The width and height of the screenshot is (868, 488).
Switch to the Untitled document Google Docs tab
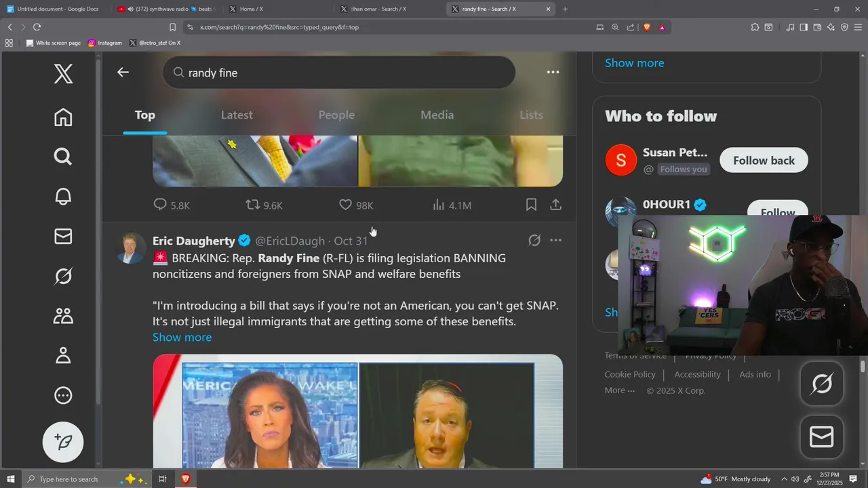click(57, 9)
